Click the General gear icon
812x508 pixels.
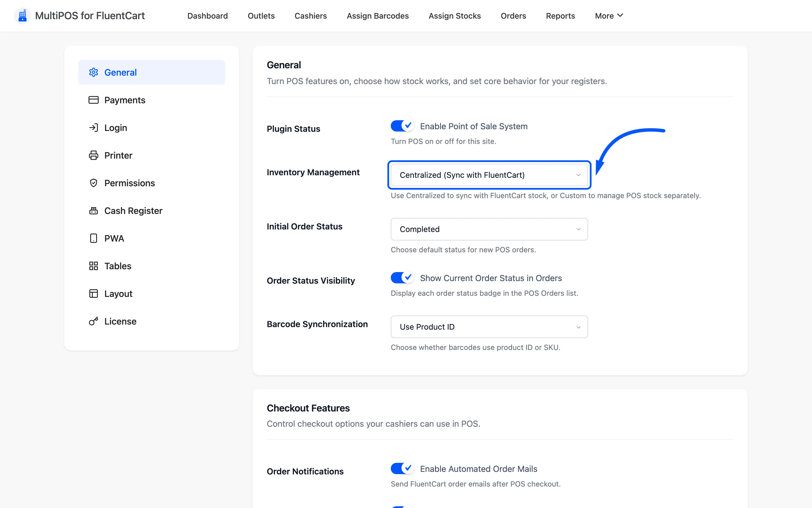coord(94,72)
